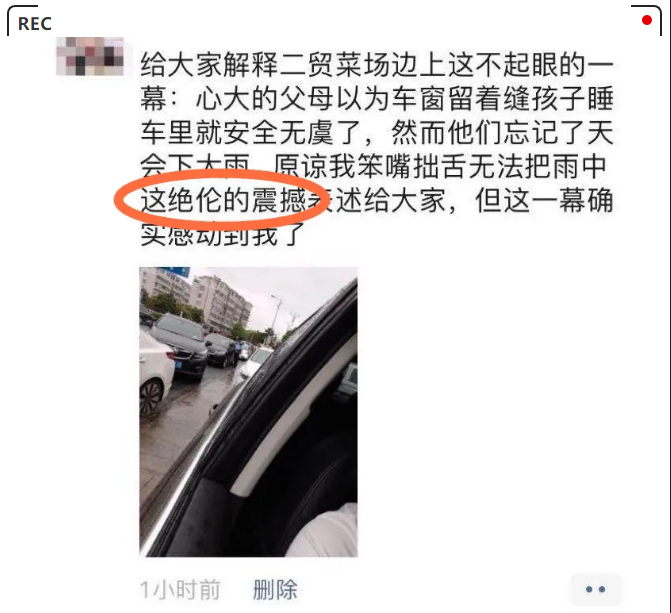Screen dimensions: 671x613
Task: Tap the first line mentioning 二贸菜场
Action: click(377, 65)
